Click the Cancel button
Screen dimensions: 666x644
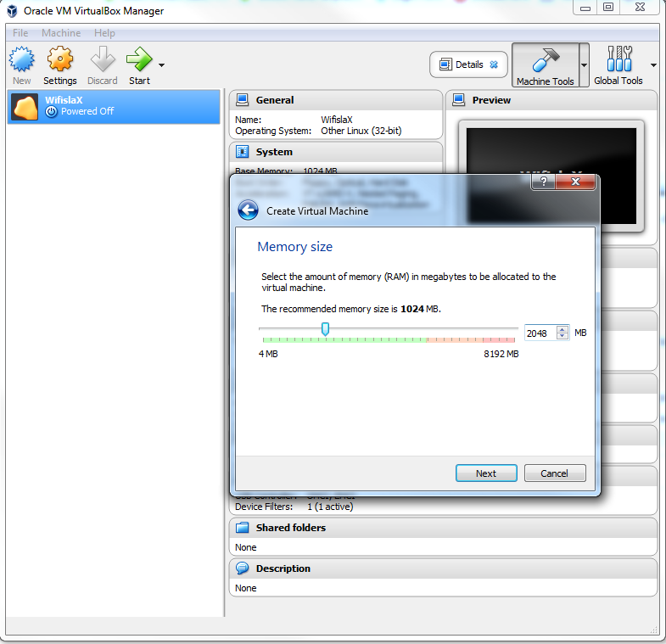554,473
